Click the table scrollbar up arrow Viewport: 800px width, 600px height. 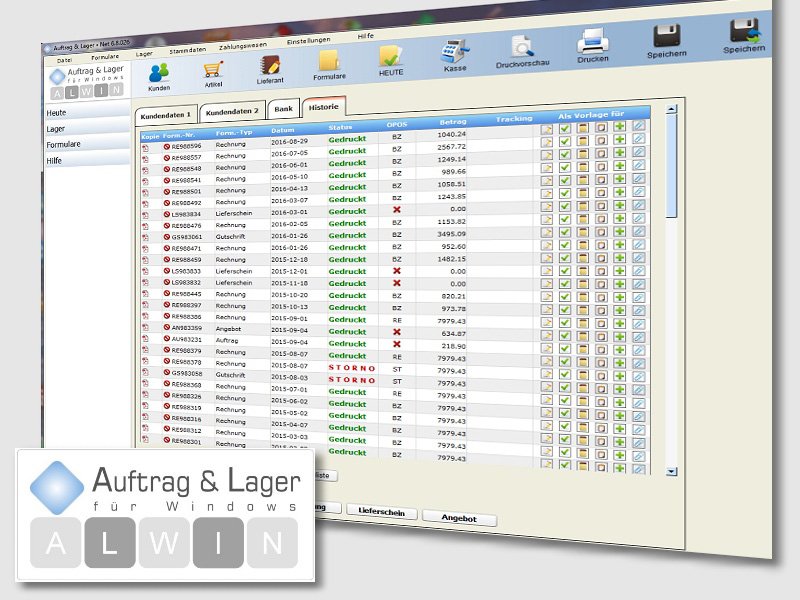[x=671, y=109]
